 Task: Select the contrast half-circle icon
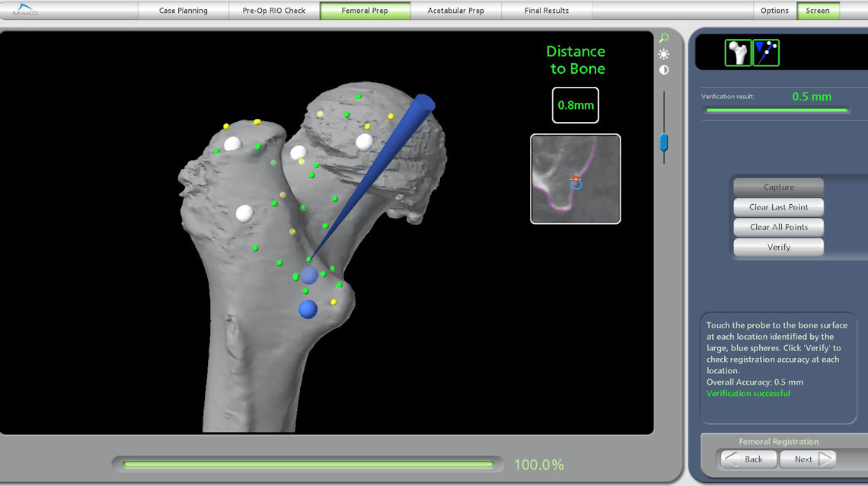664,70
